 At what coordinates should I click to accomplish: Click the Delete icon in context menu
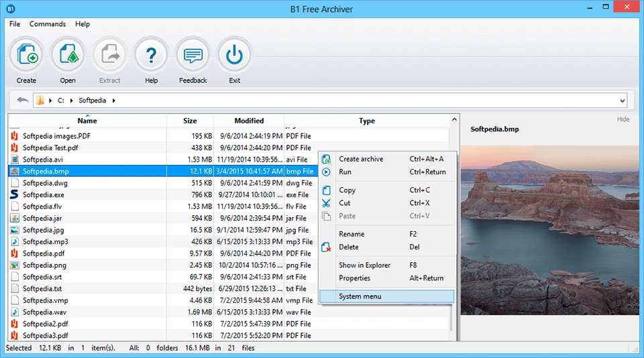point(326,247)
